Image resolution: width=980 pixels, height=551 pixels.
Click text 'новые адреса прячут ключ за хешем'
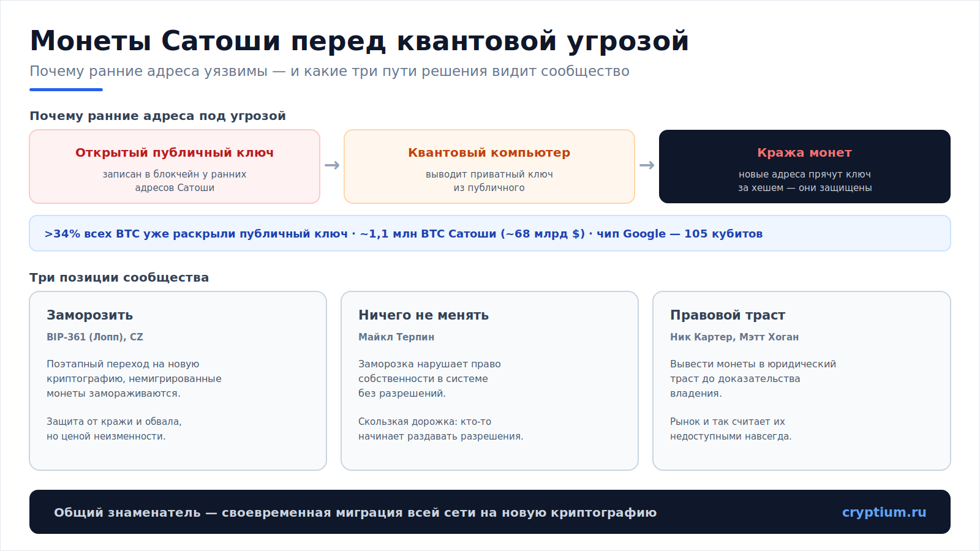(x=804, y=181)
